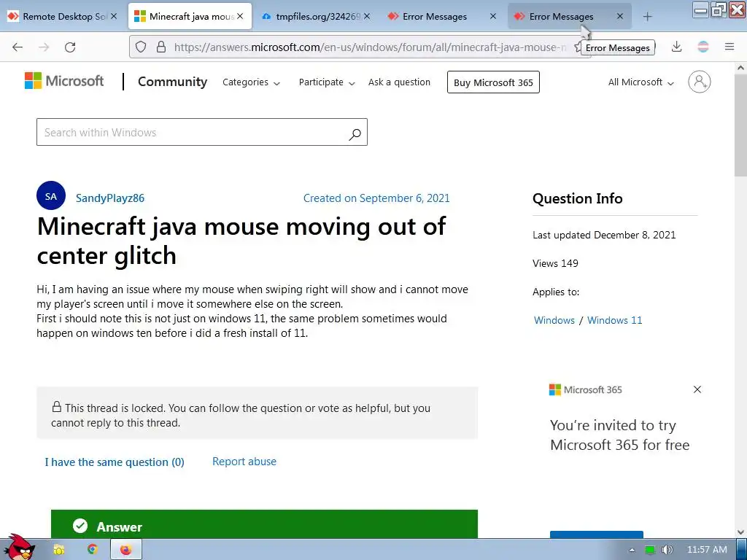Viewport: 747px width, 560px height.
Task: Click the taskbar clock 11:57 AM
Action: pyautogui.click(x=707, y=550)
